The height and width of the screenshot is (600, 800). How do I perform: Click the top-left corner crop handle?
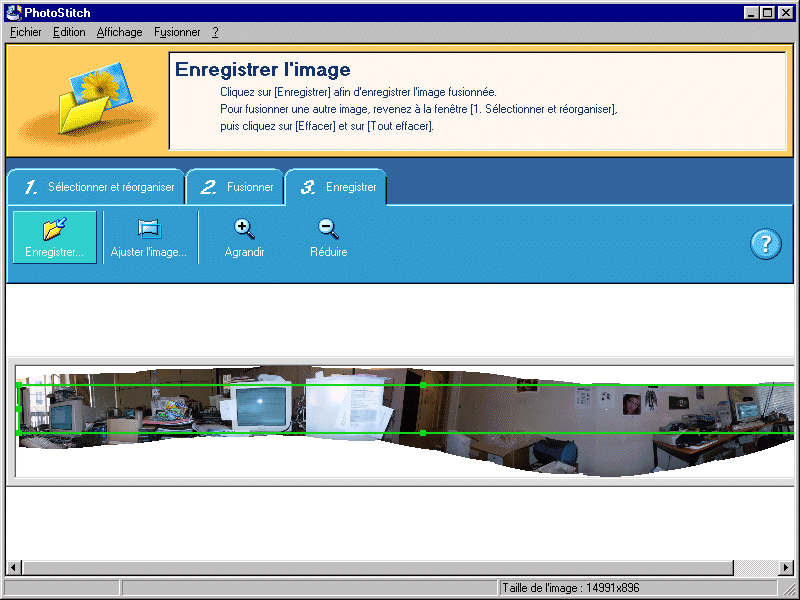tap(19, 385)
